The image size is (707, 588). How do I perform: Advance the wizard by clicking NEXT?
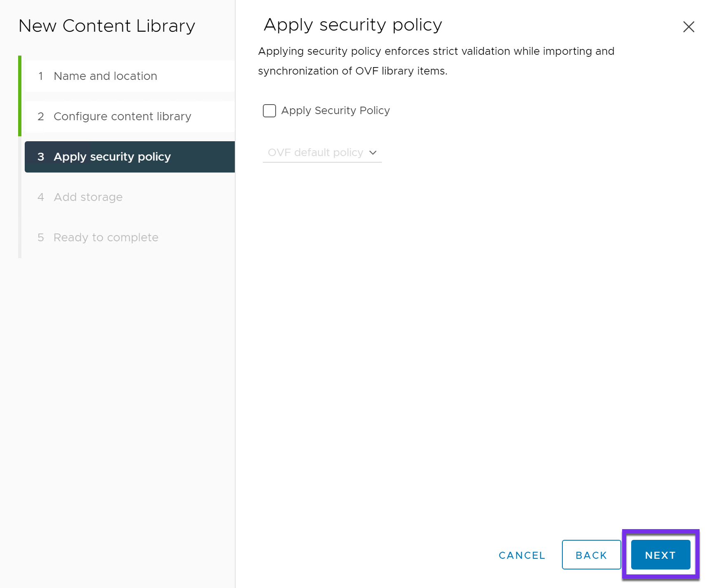pos(660,555)
